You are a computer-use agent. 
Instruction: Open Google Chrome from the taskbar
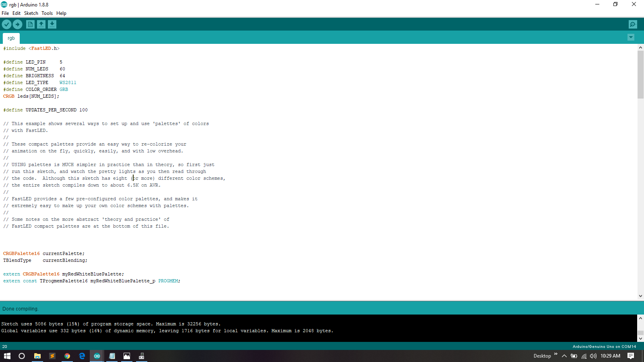67,356
